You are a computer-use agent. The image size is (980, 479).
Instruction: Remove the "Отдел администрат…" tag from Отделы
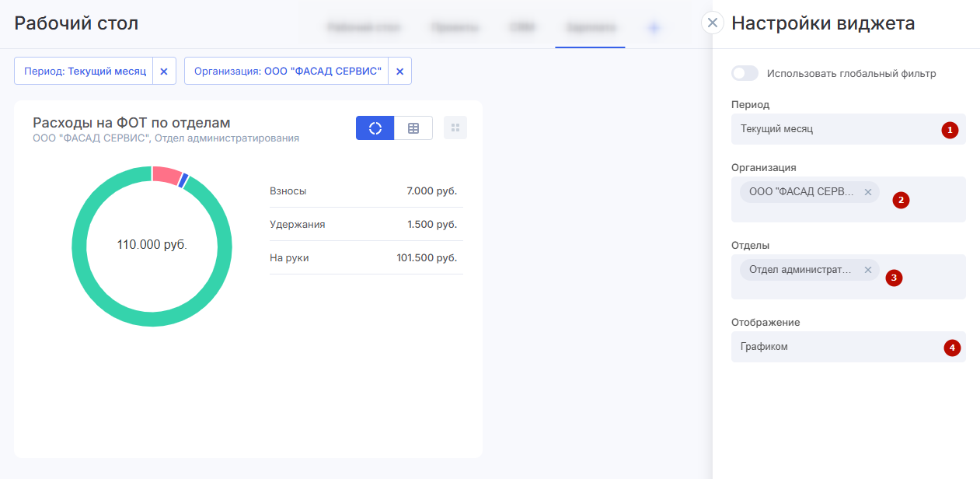[868, 270]
